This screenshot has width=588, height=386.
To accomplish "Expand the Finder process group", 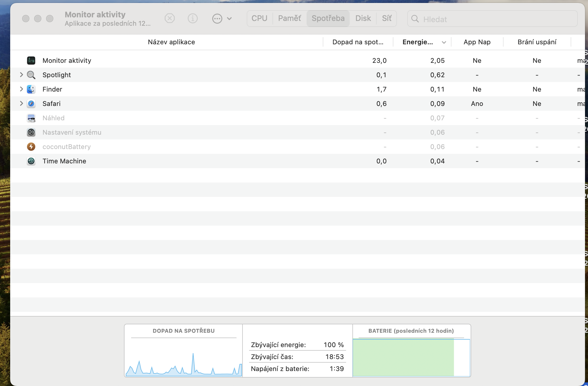I will pyautogui.click(x=21, y=89).
